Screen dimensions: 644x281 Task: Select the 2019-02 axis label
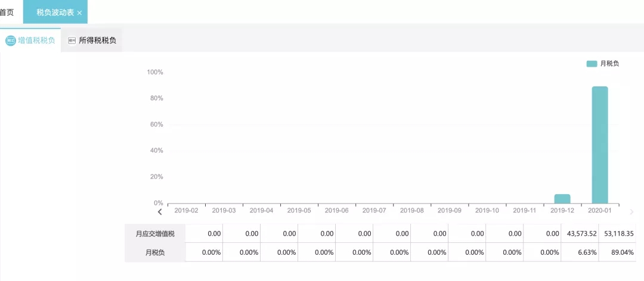click(187, 211)
